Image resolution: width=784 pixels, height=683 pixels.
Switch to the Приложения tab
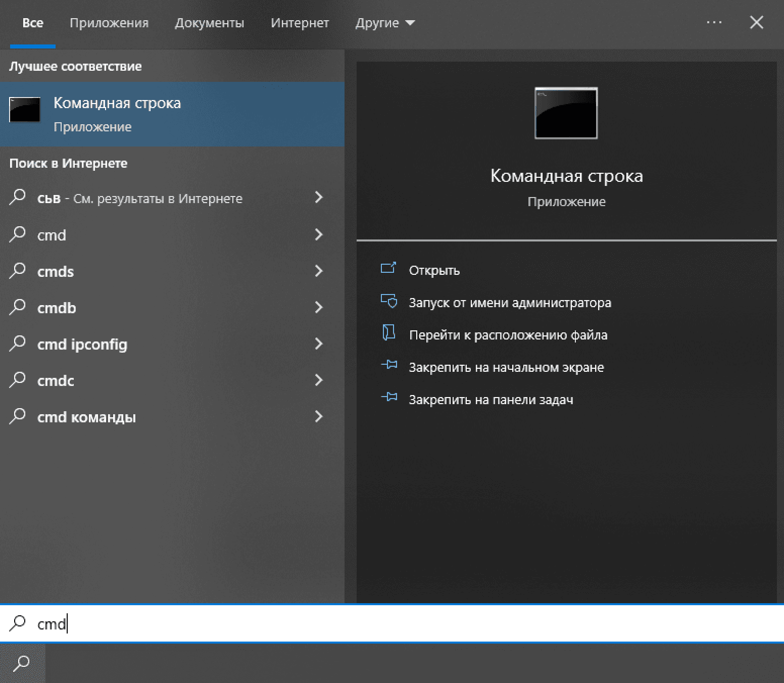click(109, 23)
